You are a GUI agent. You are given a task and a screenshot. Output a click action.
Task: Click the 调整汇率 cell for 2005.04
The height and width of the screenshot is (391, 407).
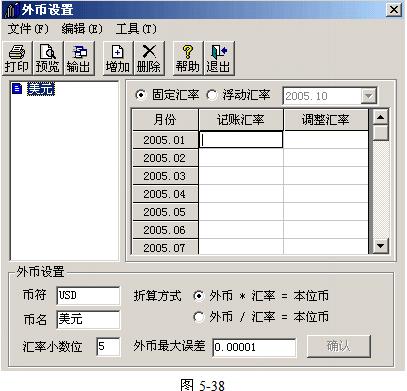point(326,194)
